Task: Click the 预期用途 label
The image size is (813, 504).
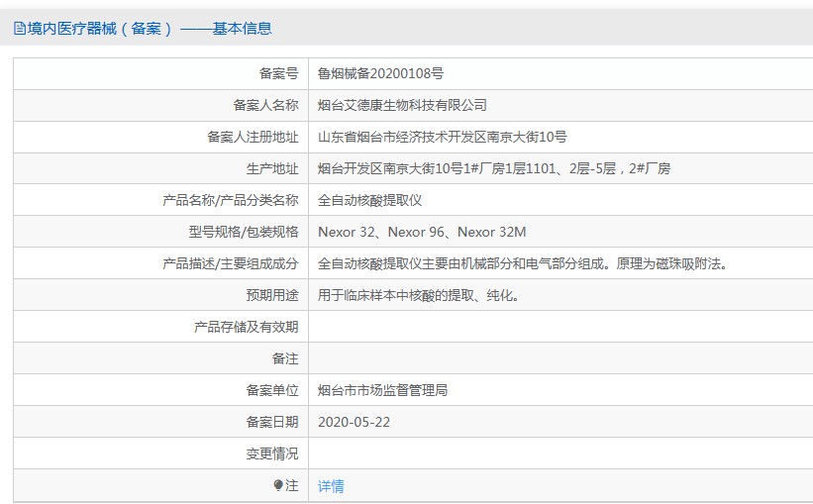Action: tap(272, 295)
